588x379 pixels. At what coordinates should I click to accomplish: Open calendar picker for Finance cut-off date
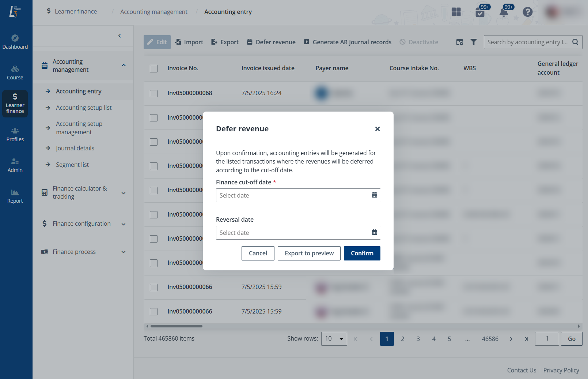374,195
